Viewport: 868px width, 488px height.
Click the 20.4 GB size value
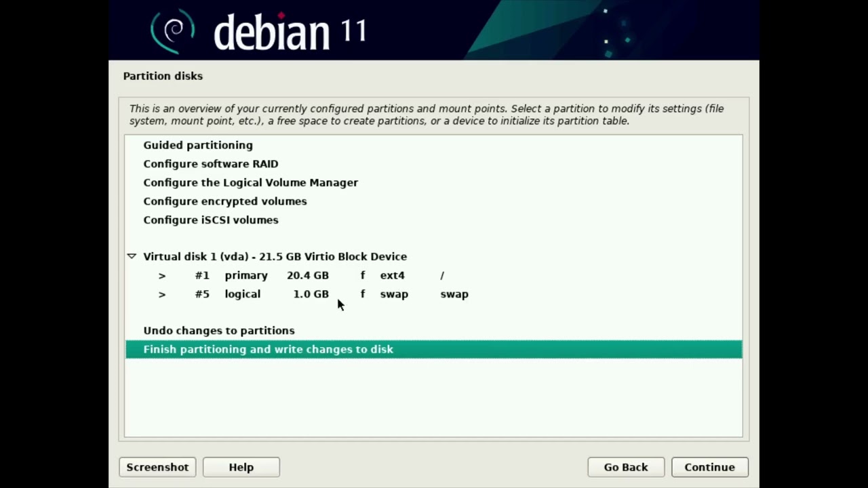coord(307,275)
